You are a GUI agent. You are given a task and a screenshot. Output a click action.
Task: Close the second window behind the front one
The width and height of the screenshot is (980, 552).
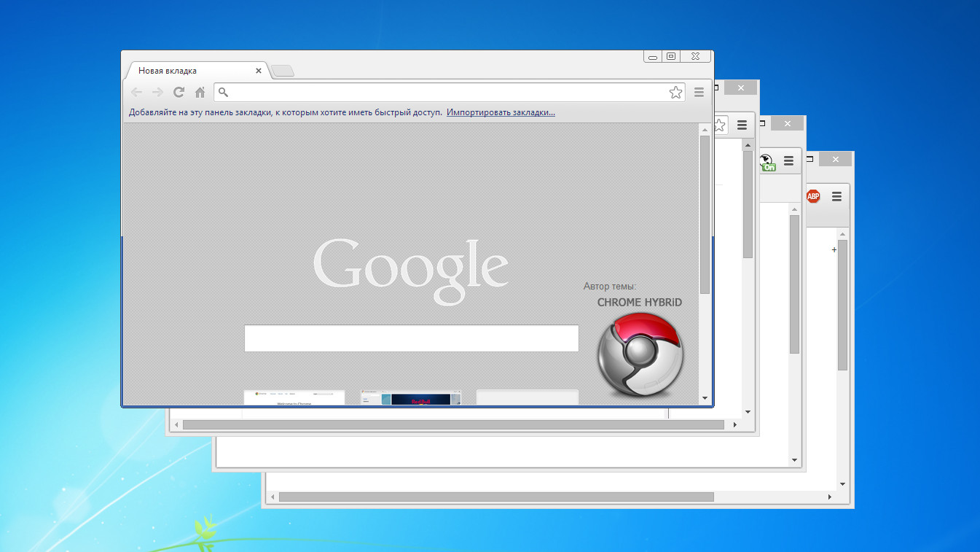741,88
